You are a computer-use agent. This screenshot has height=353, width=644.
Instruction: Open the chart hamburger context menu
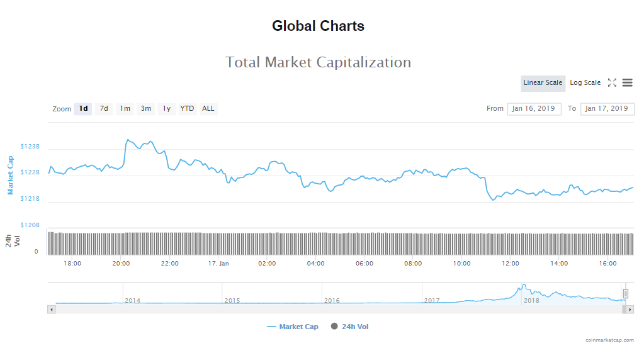[627, 82]
